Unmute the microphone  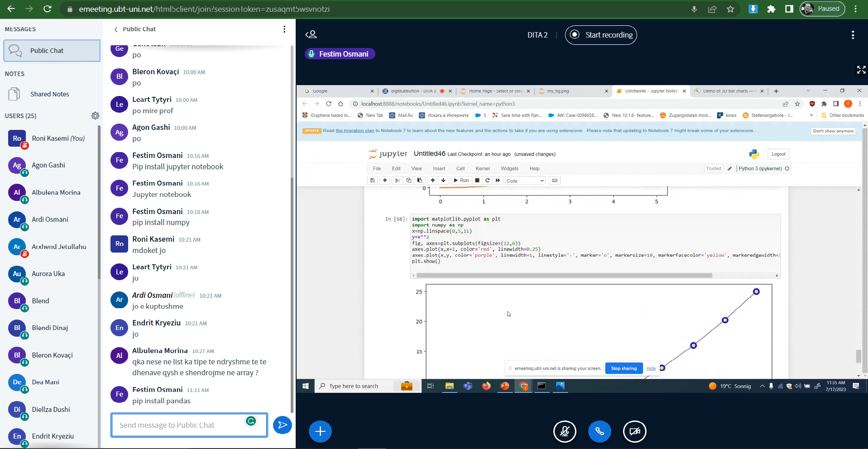click(x=565, y=431)
